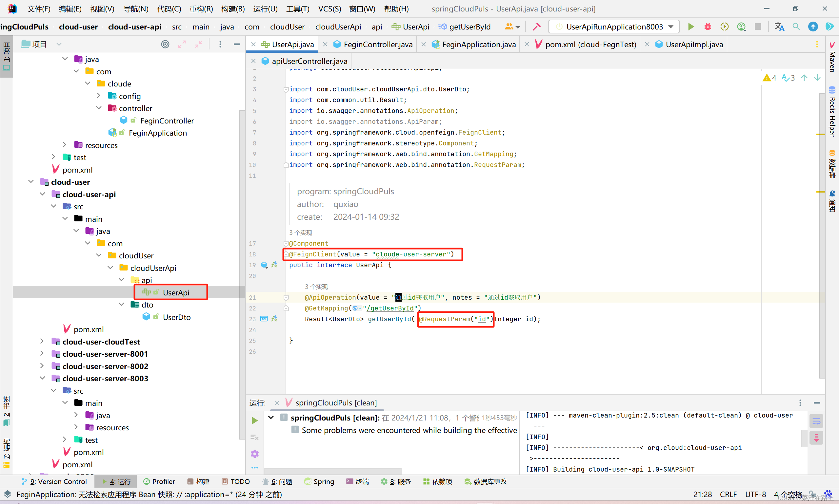Viewport: 839px width, 504px height.
Task: Start debugging with the bug icon
Action: 708,27
